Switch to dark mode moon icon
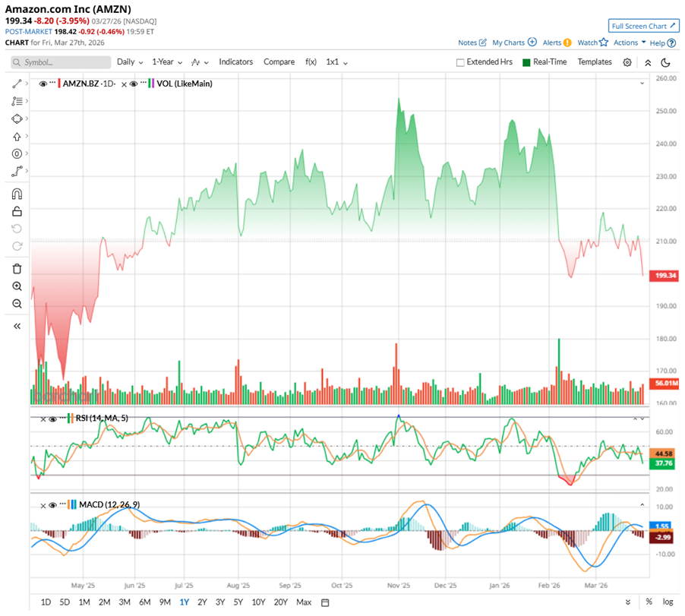The image size is (685, 616). (x=665, y=62)
